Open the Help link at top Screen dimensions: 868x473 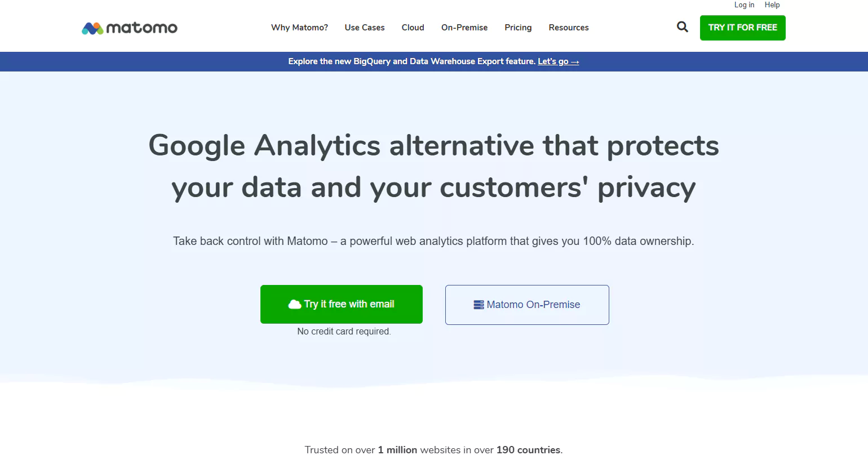(x=772, y=5)
